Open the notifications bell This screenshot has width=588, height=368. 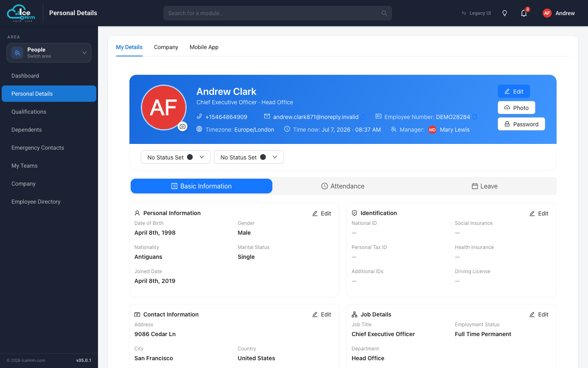524,13
